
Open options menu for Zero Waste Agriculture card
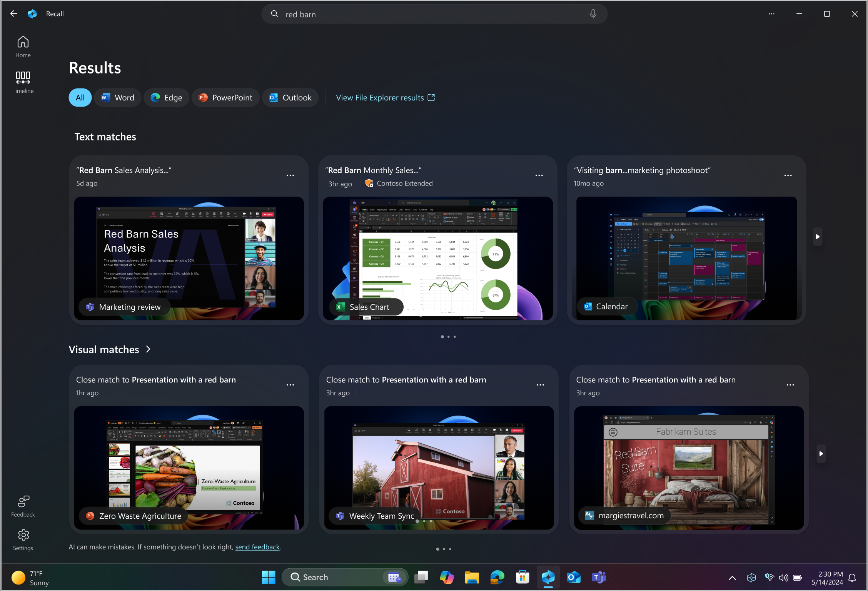(290, 385)
